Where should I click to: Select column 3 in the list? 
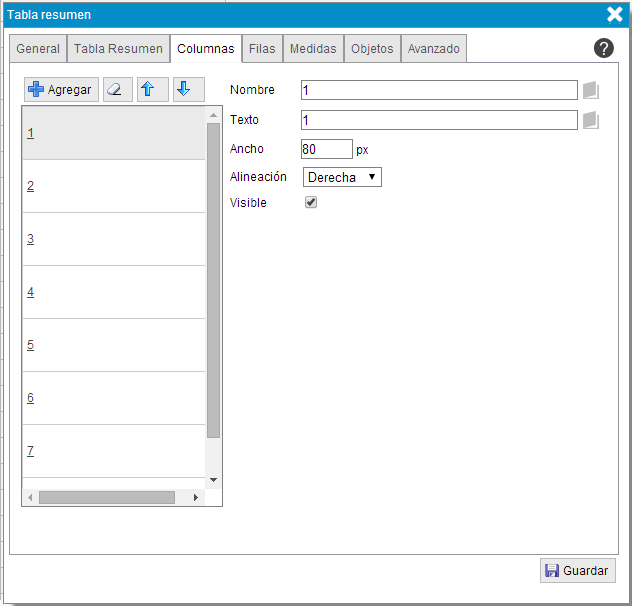pyautogui.click(x=31, y=239)
